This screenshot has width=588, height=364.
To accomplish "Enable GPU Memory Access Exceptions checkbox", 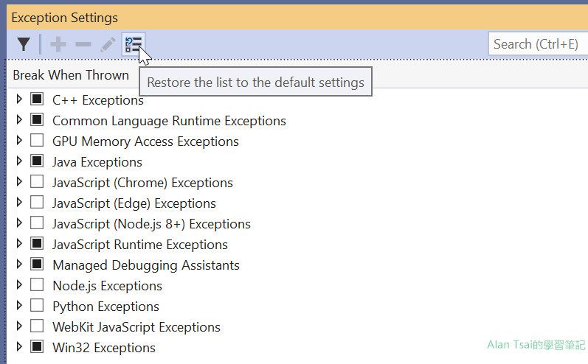I will pyautogui.click(x=37, y=141).
